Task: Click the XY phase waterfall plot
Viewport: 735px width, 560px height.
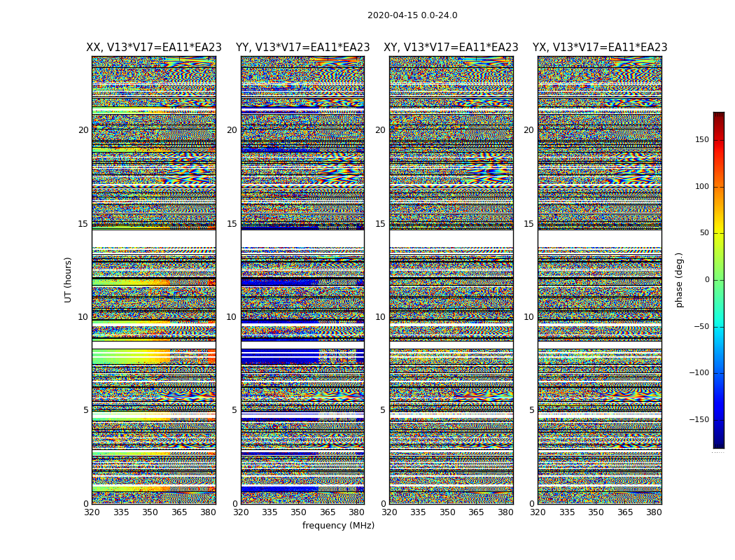Action: 451,280
